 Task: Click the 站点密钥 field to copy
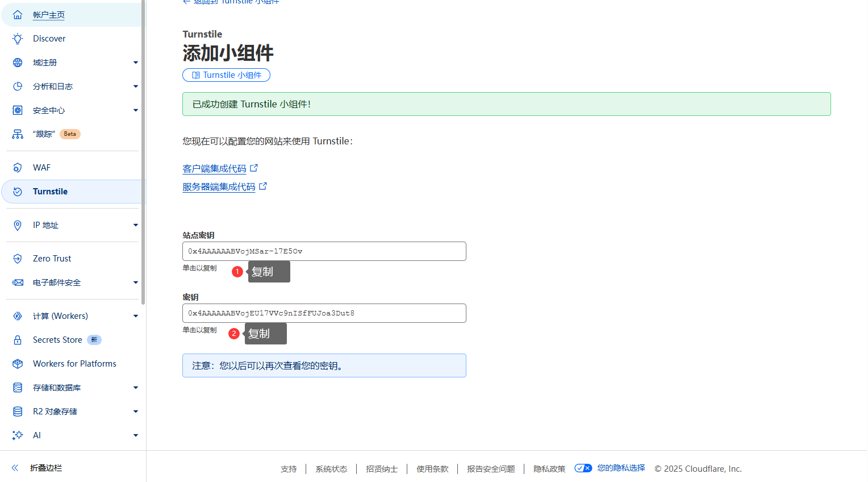coord(324,251)
